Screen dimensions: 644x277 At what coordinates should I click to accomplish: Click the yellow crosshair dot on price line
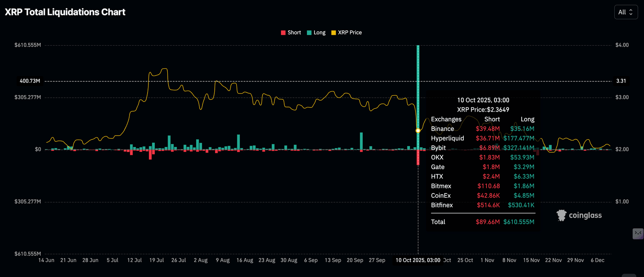tap(418, 131)
